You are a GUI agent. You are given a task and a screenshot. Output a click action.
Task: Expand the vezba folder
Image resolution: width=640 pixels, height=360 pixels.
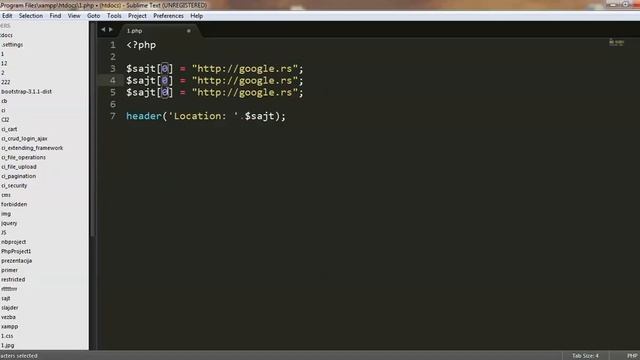[x=8, y=317]
